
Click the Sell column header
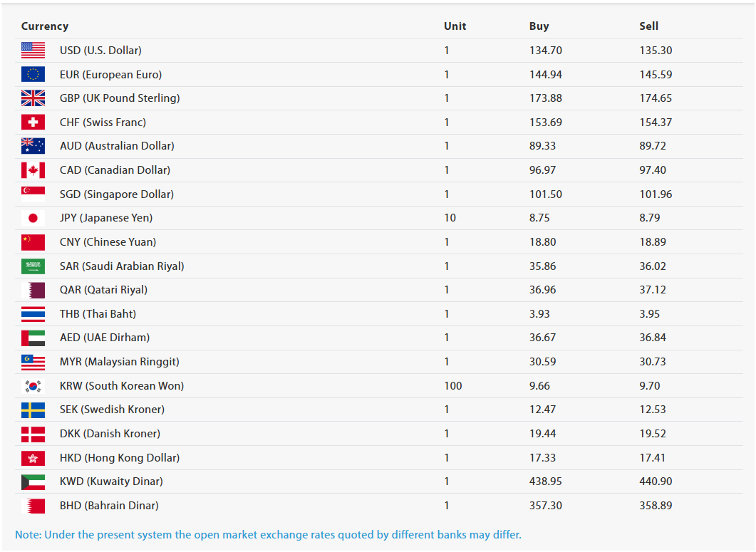pyautogui.click(x=649, y=26)
